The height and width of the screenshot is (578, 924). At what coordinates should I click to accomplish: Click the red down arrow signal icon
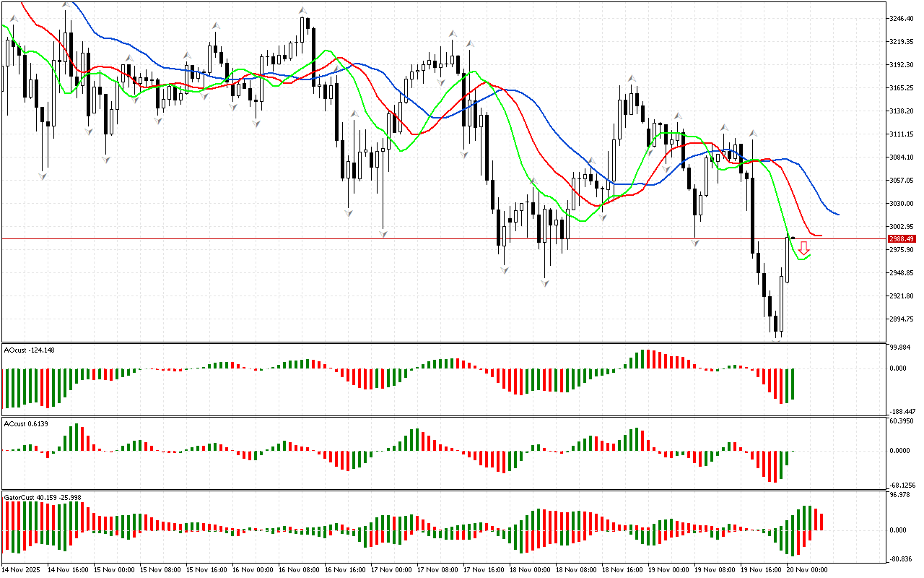803,247
